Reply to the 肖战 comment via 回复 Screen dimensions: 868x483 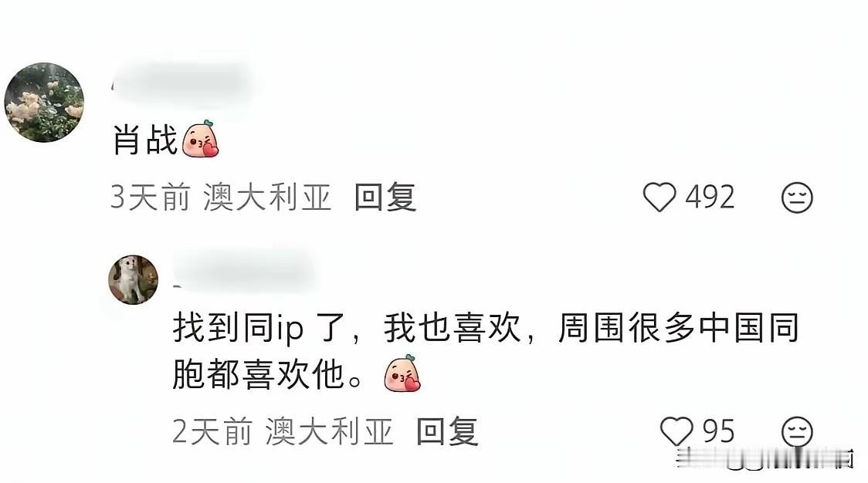coord(385,197)
